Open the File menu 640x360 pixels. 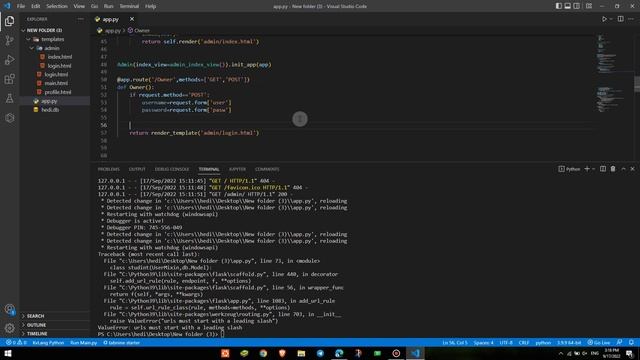(x=21, y=6)
